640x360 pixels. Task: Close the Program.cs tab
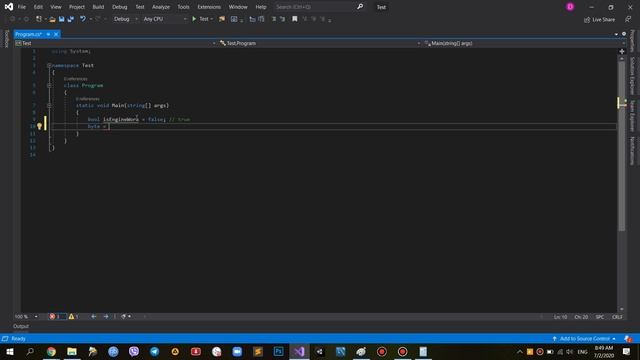pos(56,34)
